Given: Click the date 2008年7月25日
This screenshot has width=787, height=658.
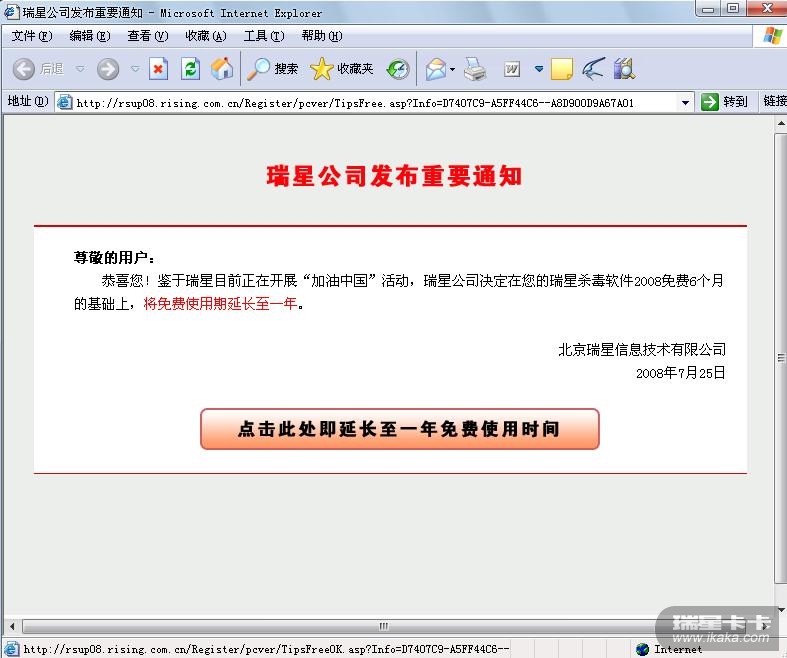Looking at the screenshot, I should click(681, 373).
